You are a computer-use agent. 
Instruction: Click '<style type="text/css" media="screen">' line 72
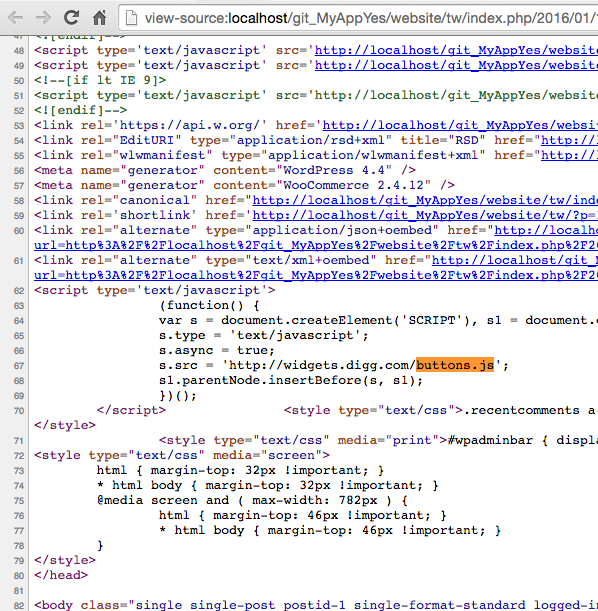182,455
